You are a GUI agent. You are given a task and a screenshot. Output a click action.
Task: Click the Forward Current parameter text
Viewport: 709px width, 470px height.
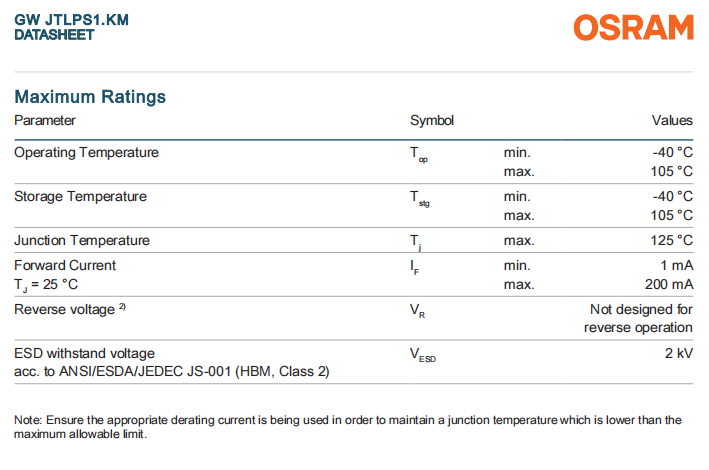click(65, 266)
